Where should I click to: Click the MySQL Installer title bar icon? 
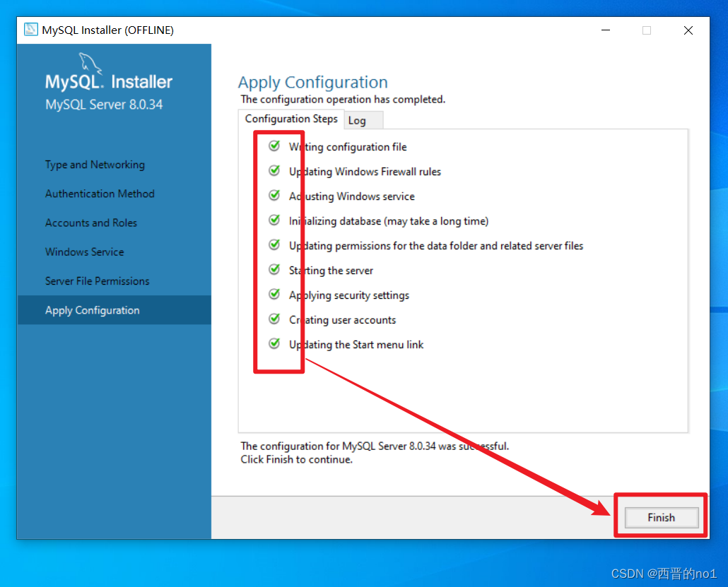30,29
